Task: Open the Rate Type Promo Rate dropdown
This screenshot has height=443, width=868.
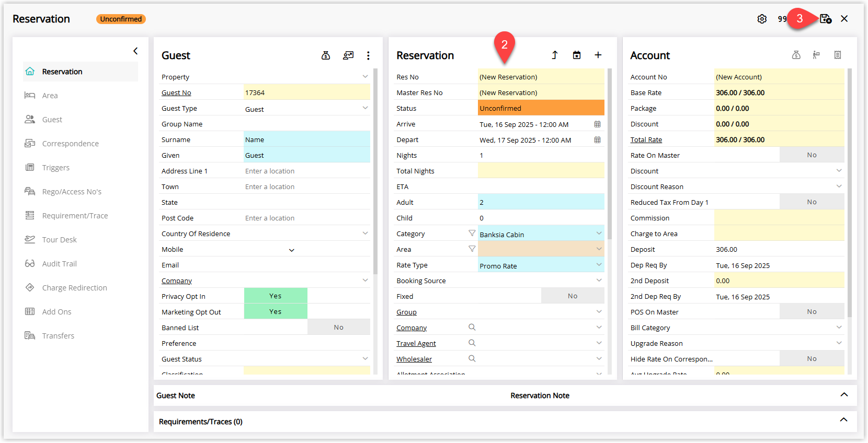Action: pyautogui.click(x=599, y=265)
